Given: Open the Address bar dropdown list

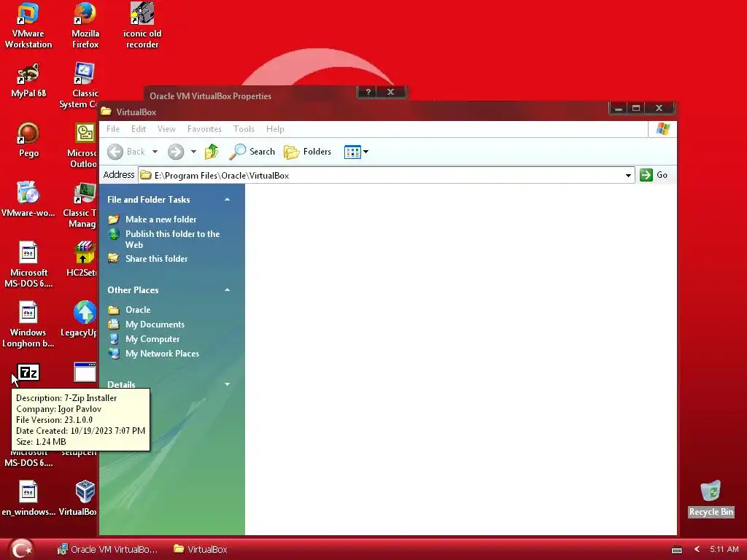Looking at the screenshot, I should pos(628,175).
